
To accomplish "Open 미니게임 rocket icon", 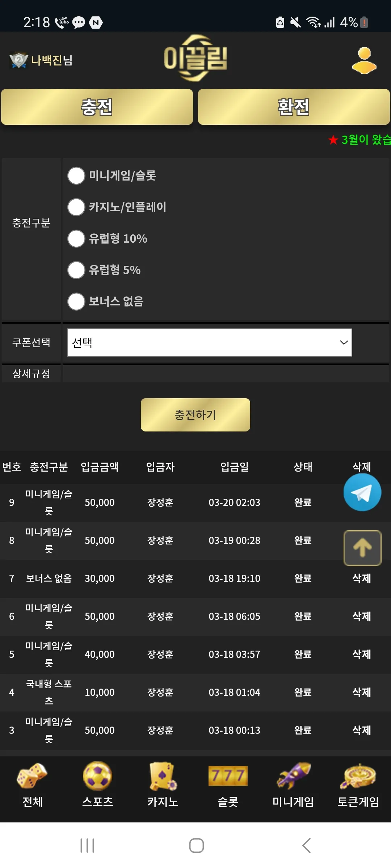I will [x=293, y=776].
